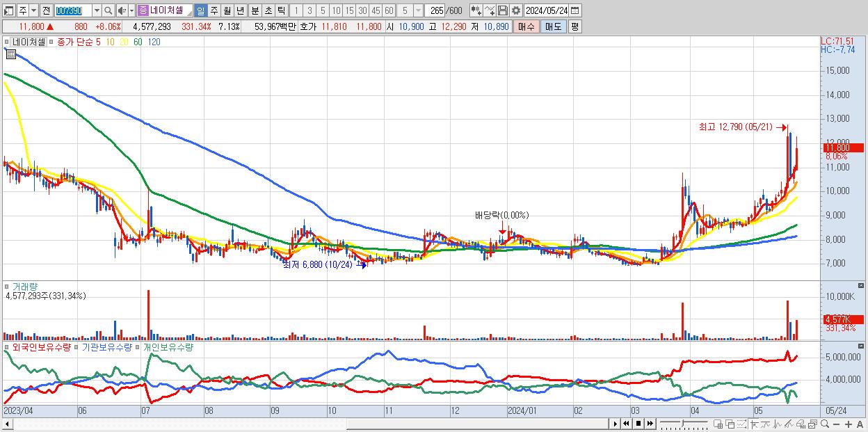Click the stop button in bottom bar
Screen dimensions: 868x432
pyautogui.click(x=638, y=424)
